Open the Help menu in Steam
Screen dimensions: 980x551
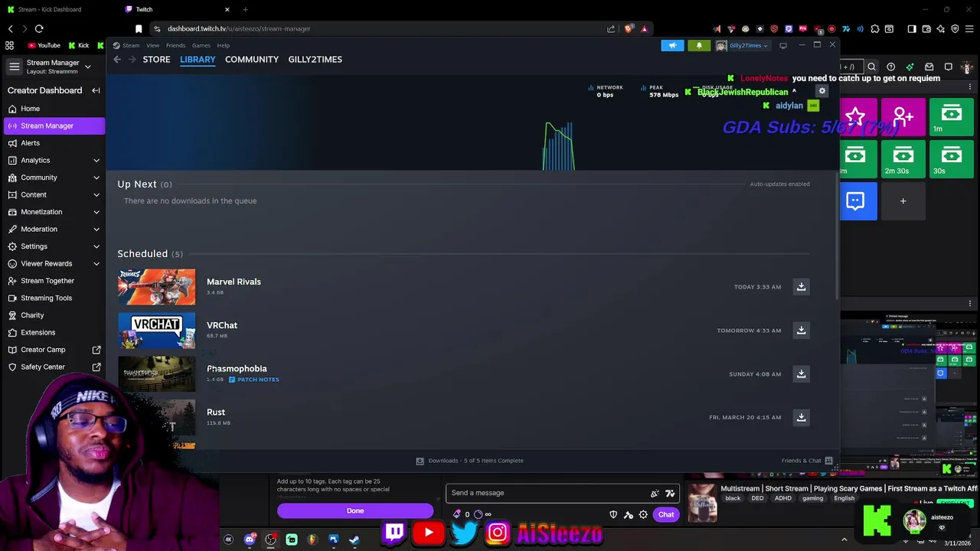(x=223, y=45)
